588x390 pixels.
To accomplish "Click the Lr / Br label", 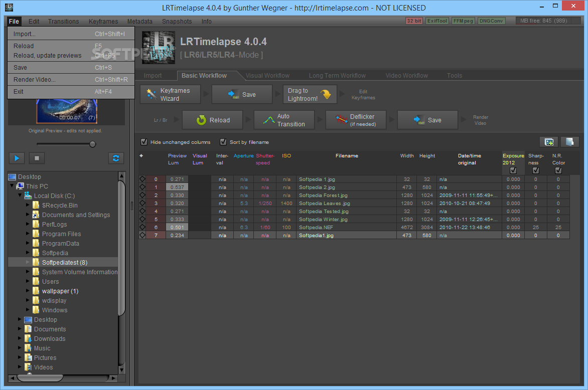I will pos(161,120).
